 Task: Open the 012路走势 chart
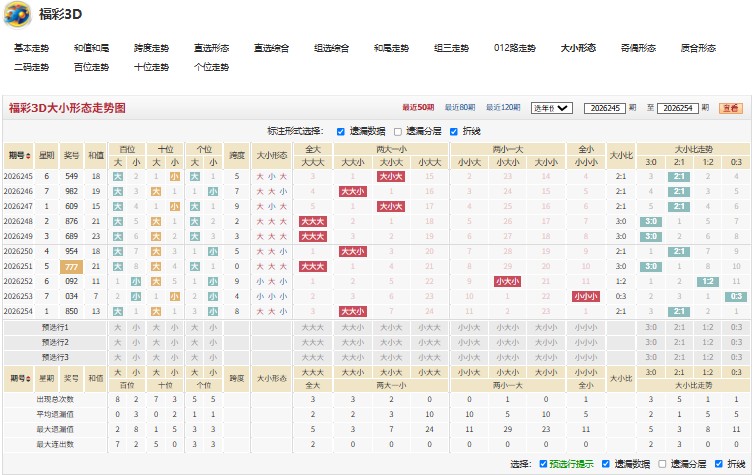(515, 48)
